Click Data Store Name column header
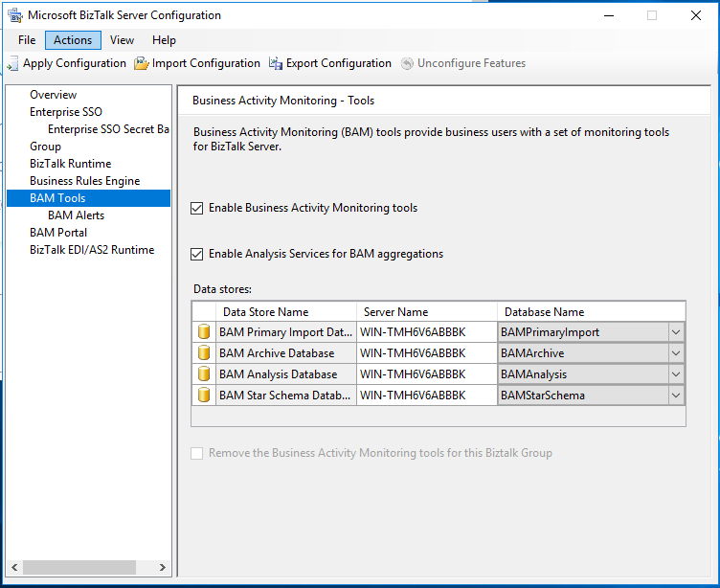Image resolution: width=720 pixels, height=588 pixels. point(286,312)
